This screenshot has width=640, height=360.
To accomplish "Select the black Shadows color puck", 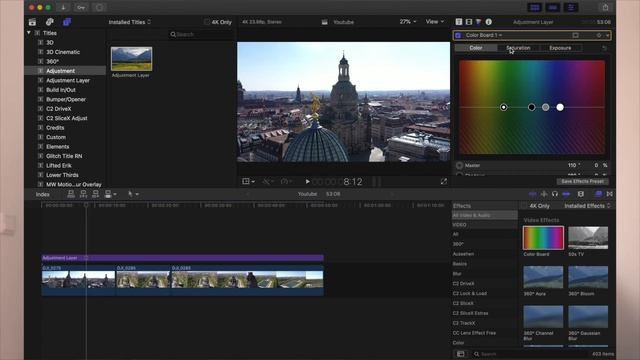I will pos(531,107).
